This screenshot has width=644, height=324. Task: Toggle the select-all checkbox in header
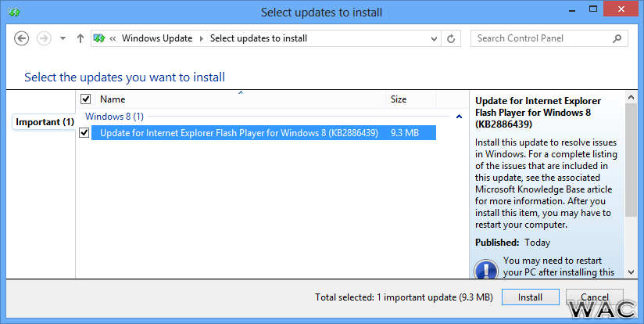[x=85, y=99]
